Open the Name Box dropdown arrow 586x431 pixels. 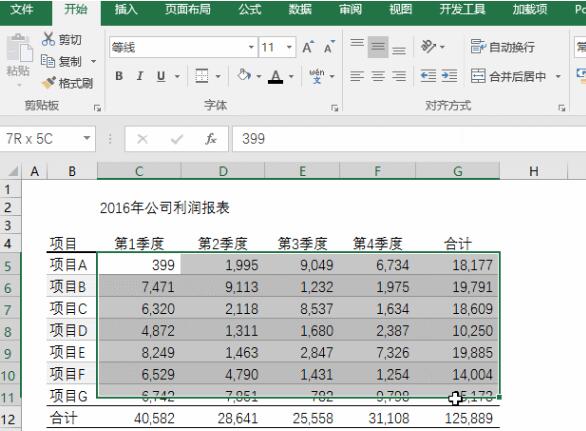tap(87, 138)
